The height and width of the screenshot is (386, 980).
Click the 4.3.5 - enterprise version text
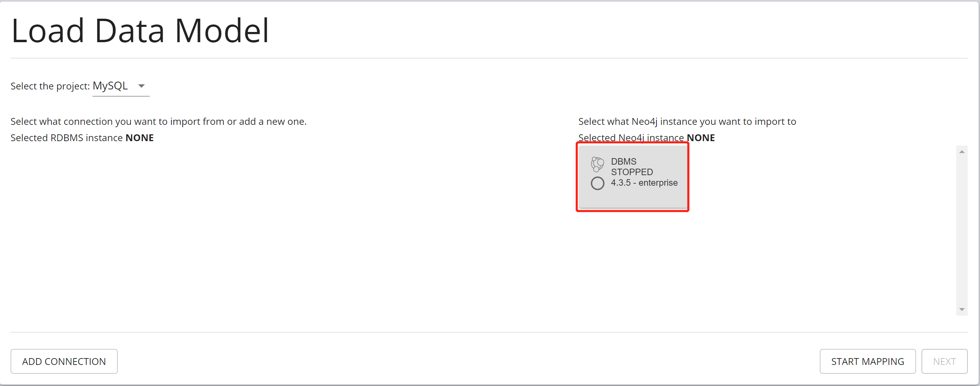coord(644,183)
